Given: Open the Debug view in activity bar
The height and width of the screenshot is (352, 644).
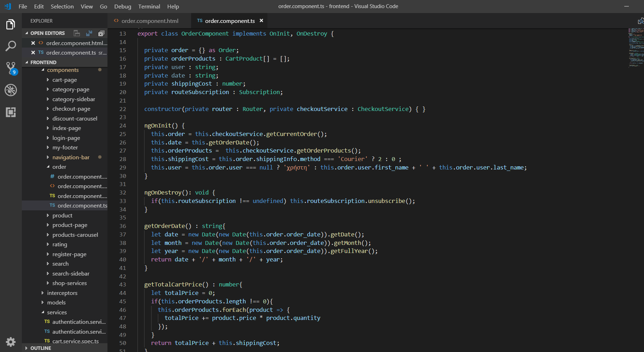Looking at the screenshot, I should 11,90.
